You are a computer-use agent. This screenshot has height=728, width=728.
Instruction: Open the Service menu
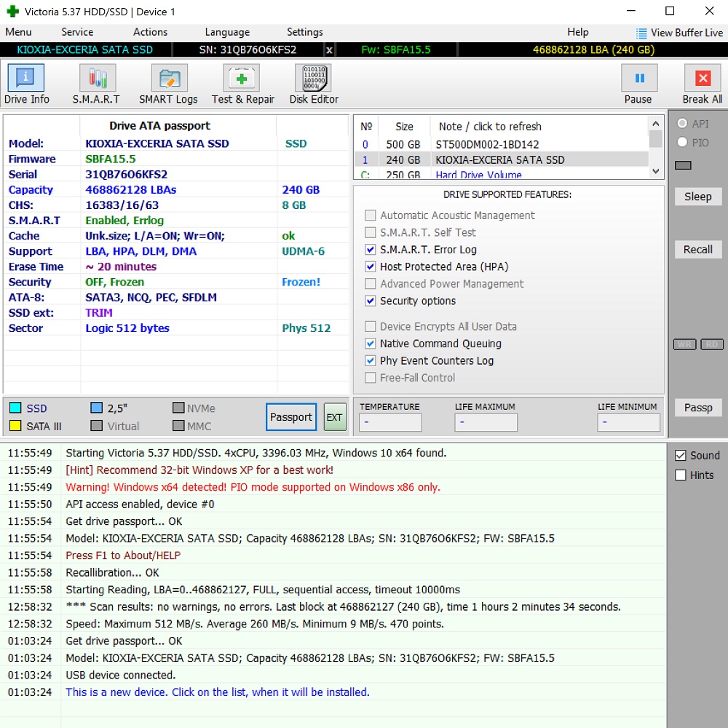pyautogui.click(x=77, y=32)
